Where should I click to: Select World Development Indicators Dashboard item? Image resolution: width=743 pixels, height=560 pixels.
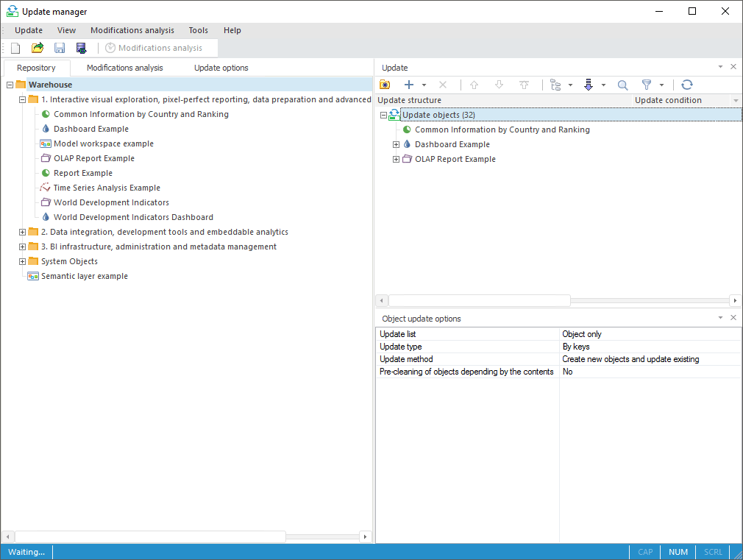[133, 217]
